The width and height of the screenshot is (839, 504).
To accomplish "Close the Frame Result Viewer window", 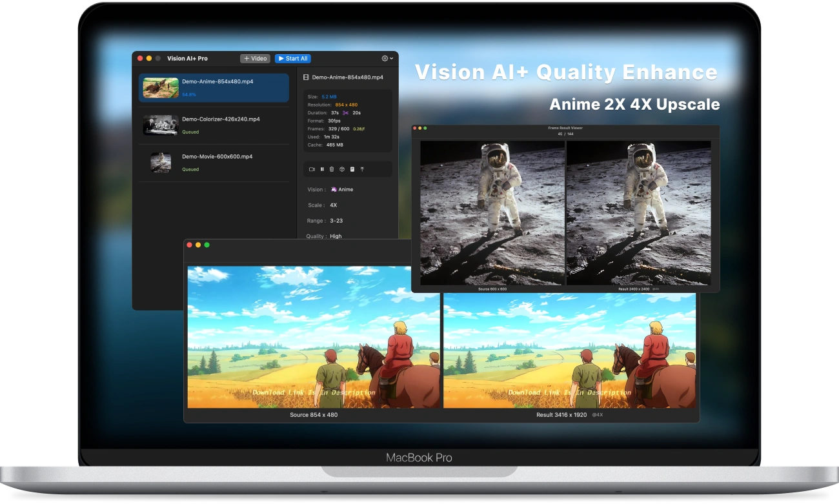I will pos(415,128).
